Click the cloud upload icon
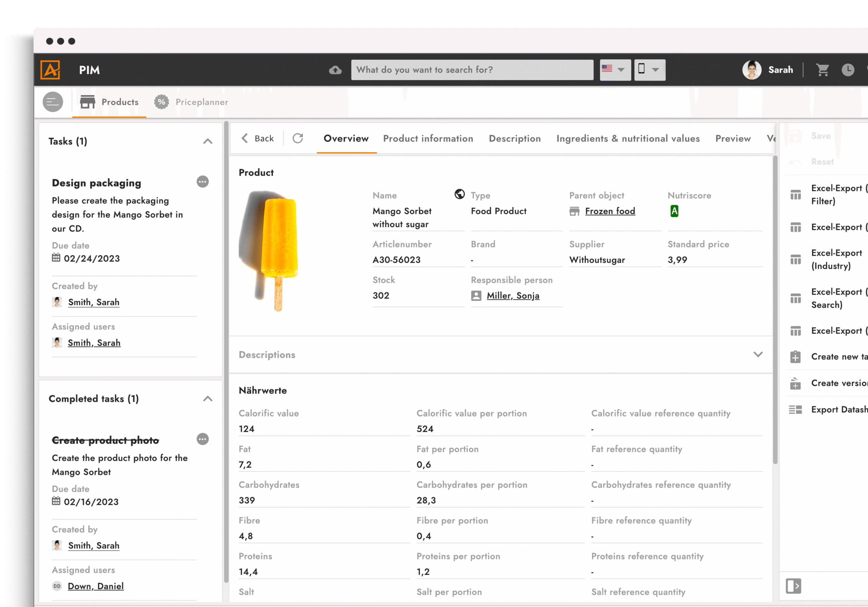The image size is (868, 607). coord(335,70)
